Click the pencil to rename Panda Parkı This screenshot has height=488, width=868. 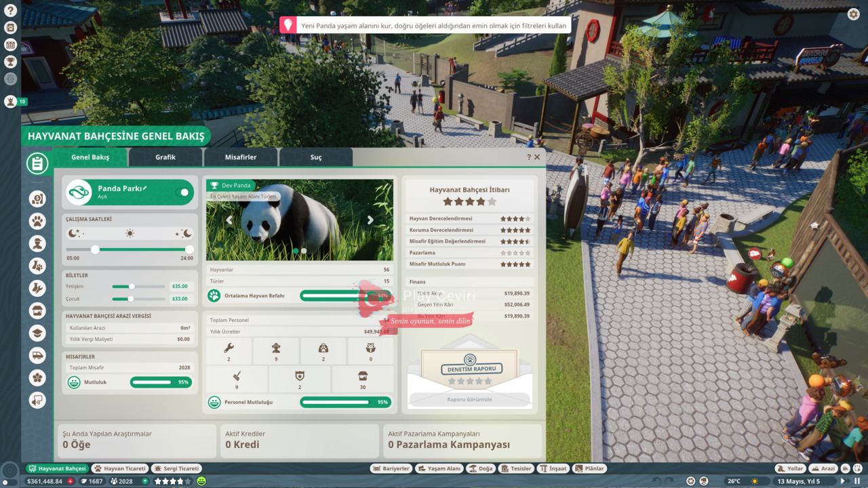coord(145,188)
